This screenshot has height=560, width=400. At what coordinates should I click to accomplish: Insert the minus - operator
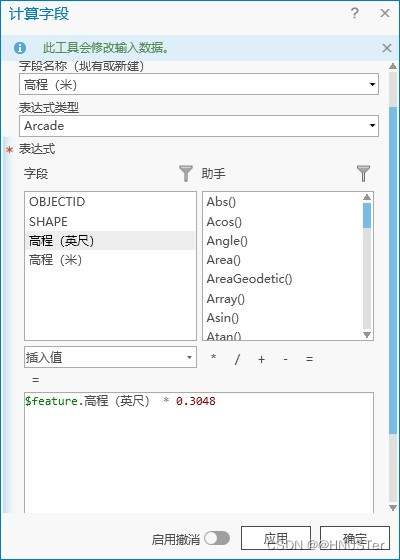click(285, 359)
